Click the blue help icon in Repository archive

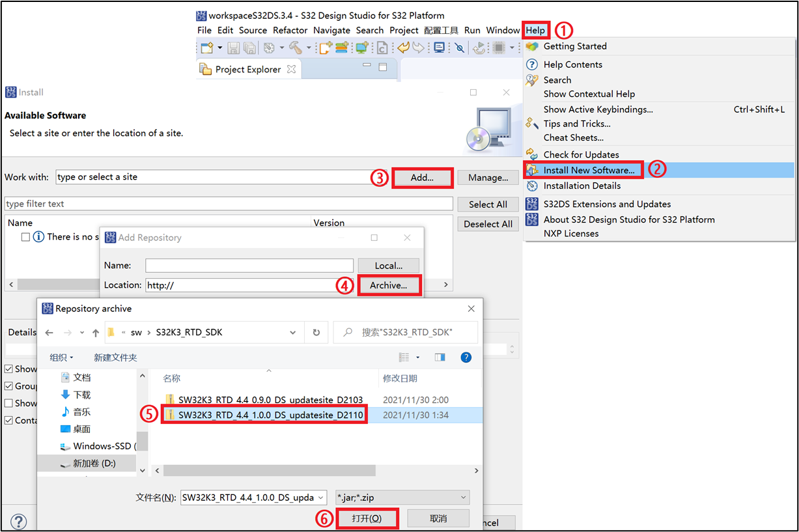(x=466, y=357)
